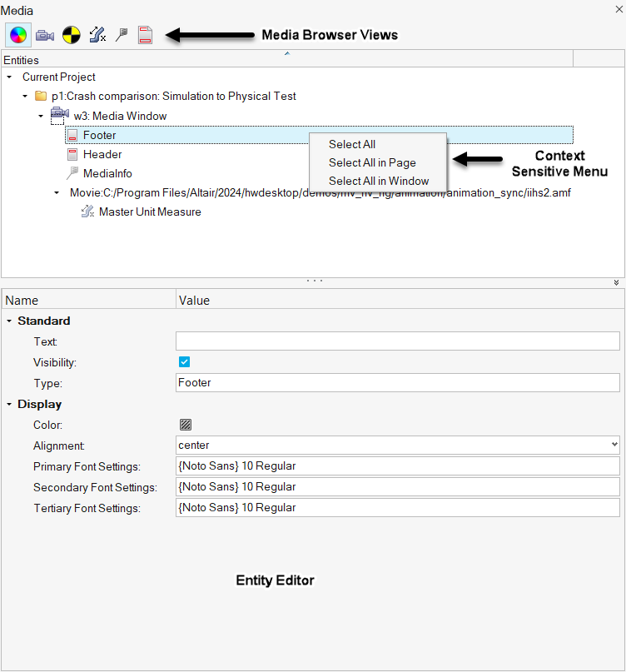Choose Select All in Window menu item

(379, 181)
